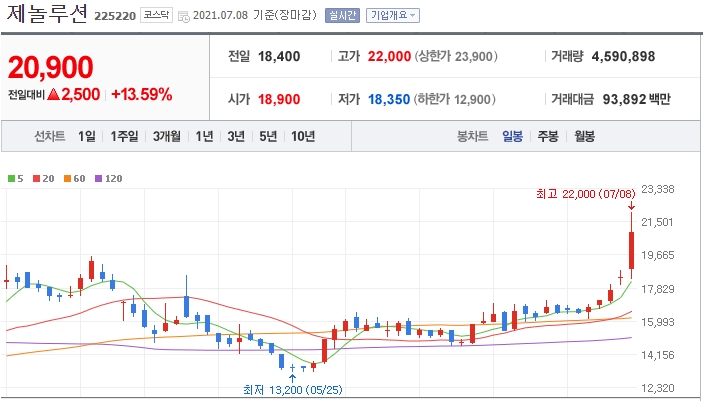Click the 최저 13,200 (05/25) chart label

tap(292, 389)
